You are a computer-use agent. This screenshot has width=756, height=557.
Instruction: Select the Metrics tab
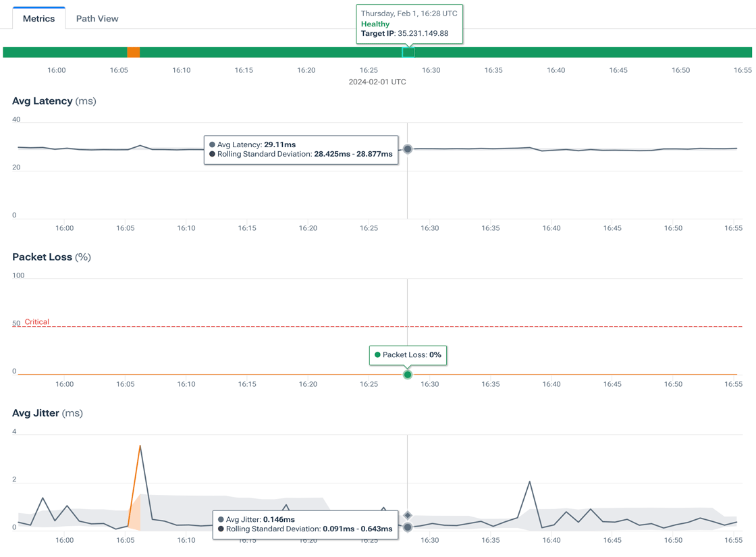click(38, 18)
